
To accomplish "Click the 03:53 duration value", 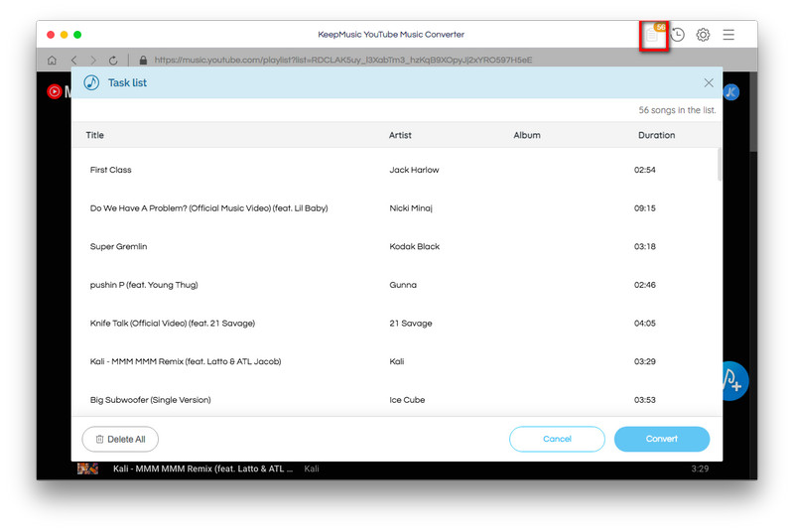I will pos(644,400).
